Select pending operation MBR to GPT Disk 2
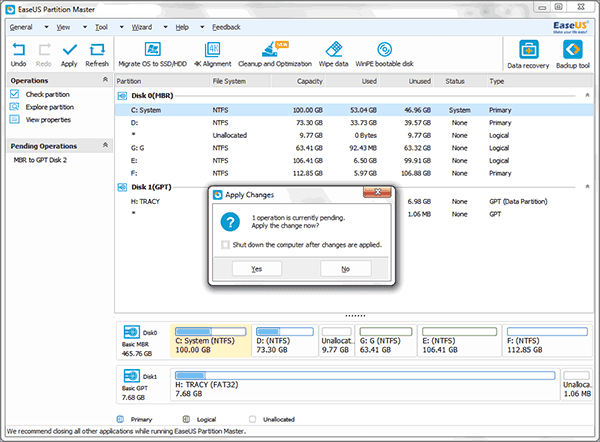The width and height of the screenshot is (600, 442). pos(40,160)
